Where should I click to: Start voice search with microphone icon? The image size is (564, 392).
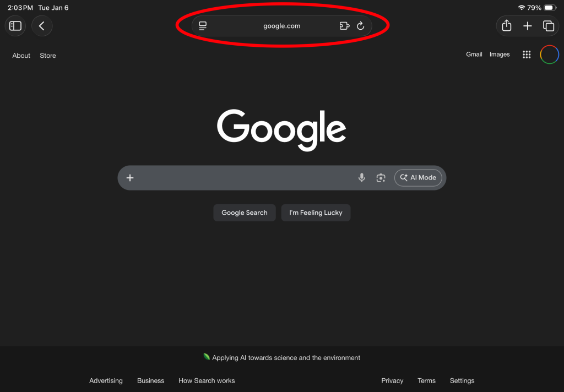click(x=362, y=178)
